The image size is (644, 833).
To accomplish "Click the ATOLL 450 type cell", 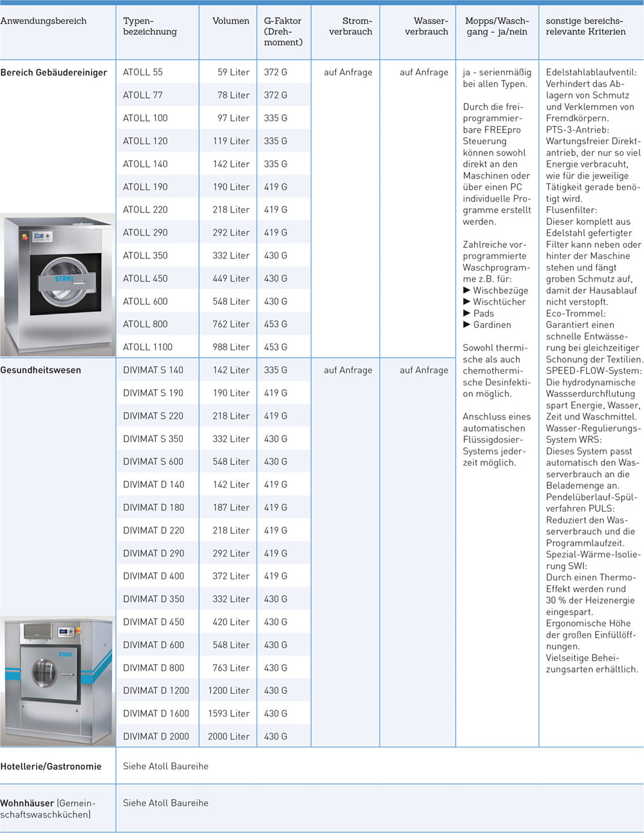I will click(146, 278).
